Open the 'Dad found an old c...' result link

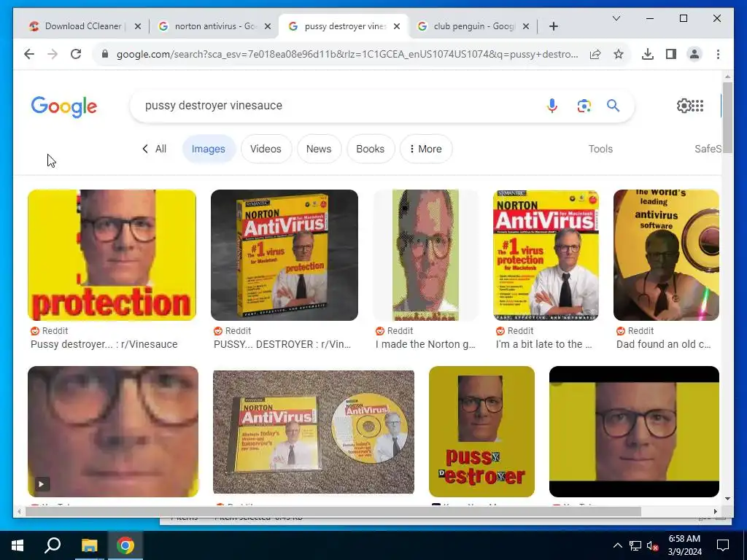664,344
